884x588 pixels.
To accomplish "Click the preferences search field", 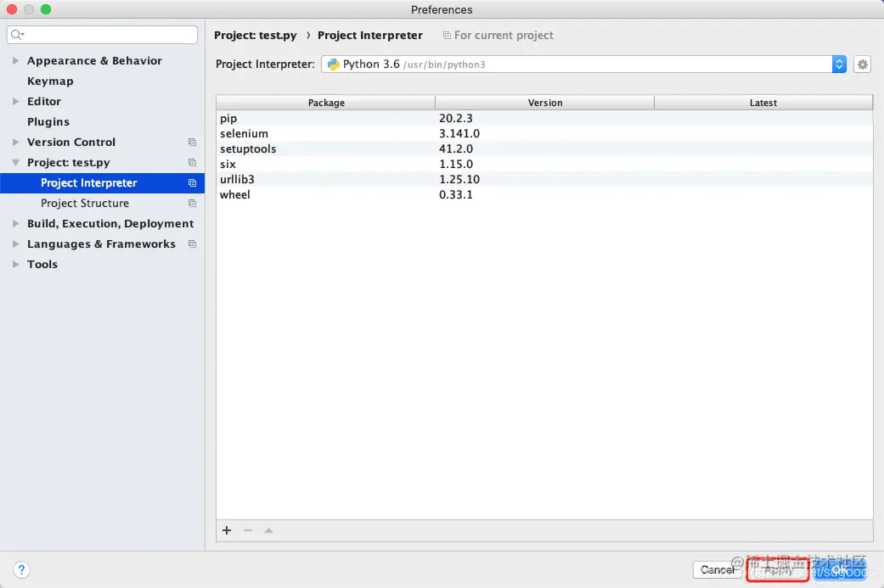I will click(102, 34).
